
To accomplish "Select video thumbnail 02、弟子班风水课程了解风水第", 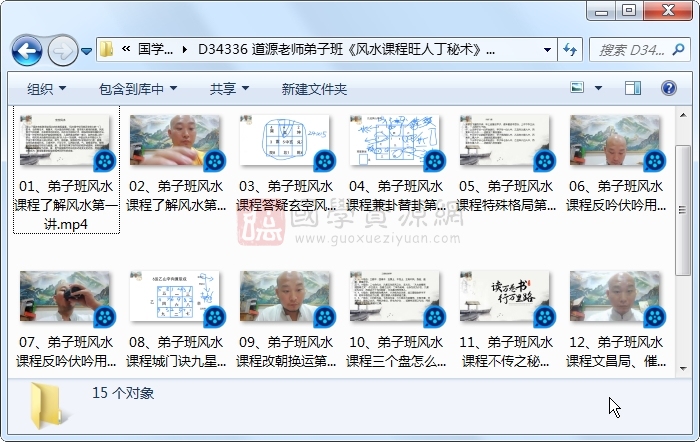I will pos(175,142).
